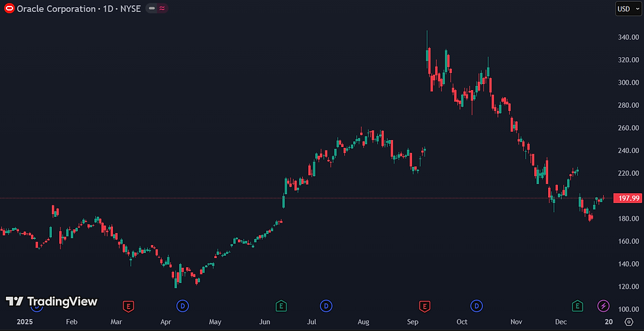644x331 pixels.
Task: Click the green earnings marker in December
Action: [x=578, y=306]
